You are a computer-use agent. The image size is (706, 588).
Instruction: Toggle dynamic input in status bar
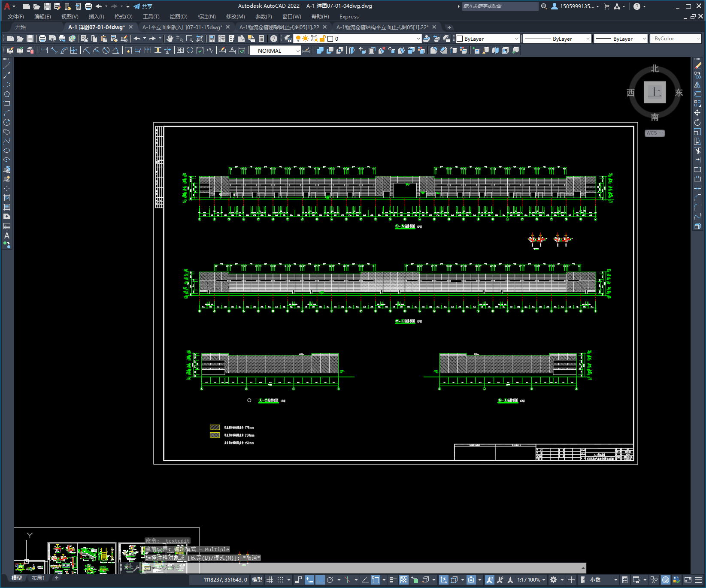(x=309, y=580)
